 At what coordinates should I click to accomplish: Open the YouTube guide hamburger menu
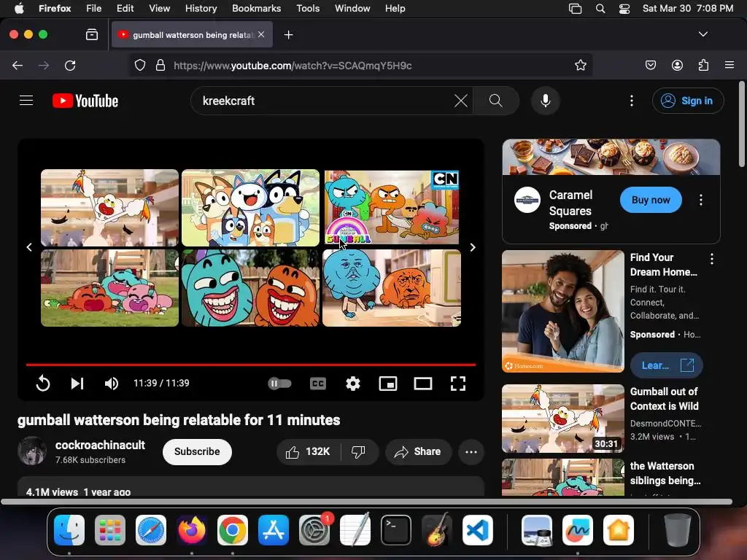coord(26,101)
